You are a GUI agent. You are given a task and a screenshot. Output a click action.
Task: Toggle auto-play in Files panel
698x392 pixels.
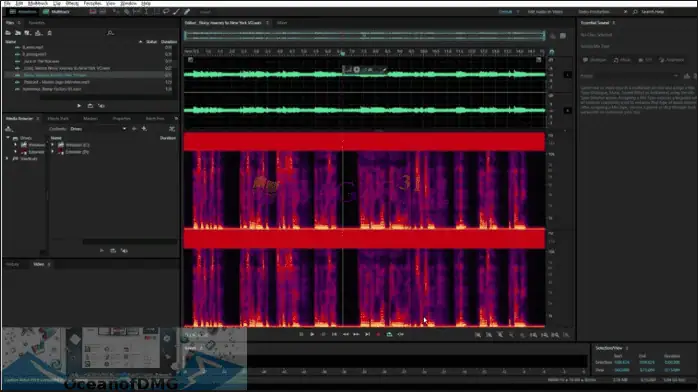101,106
